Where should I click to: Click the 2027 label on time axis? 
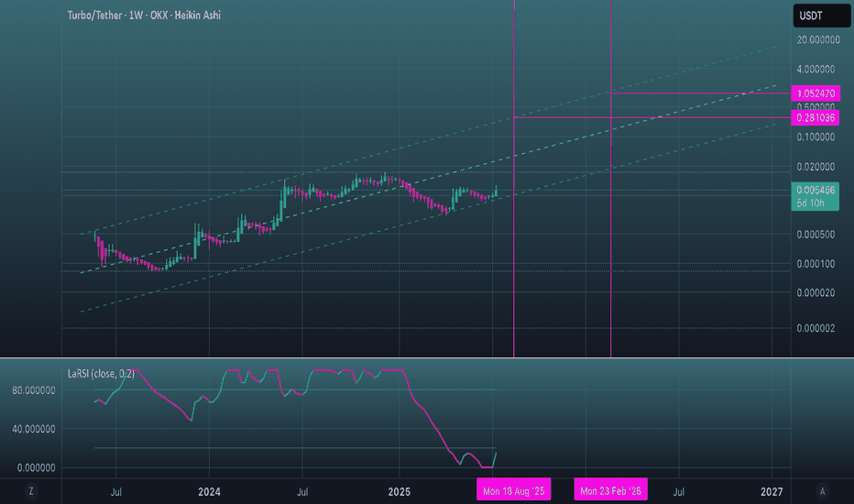click(772, 492)
